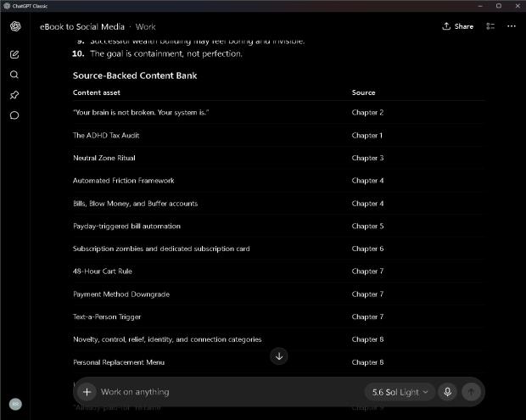Close the ChatGPT Classic window
The height and width of the screenshot is (420, 526).
click(518, 6)
